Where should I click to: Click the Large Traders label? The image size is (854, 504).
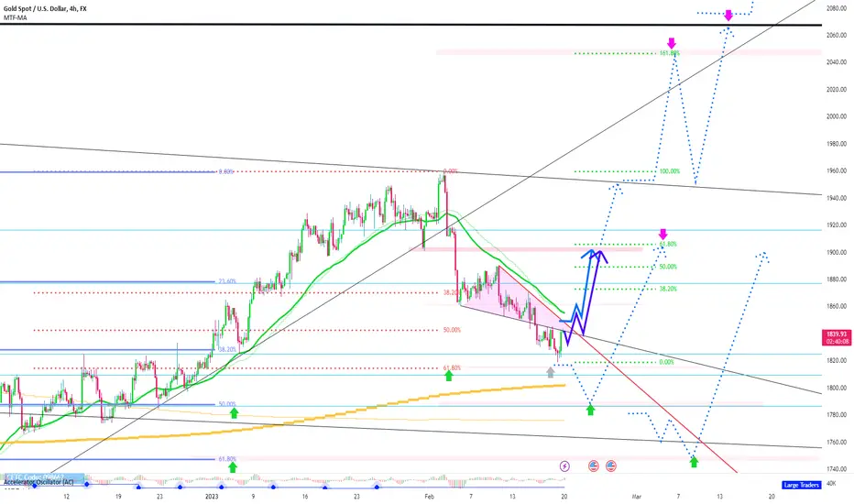pyautogui.click(x=801, y=485)
